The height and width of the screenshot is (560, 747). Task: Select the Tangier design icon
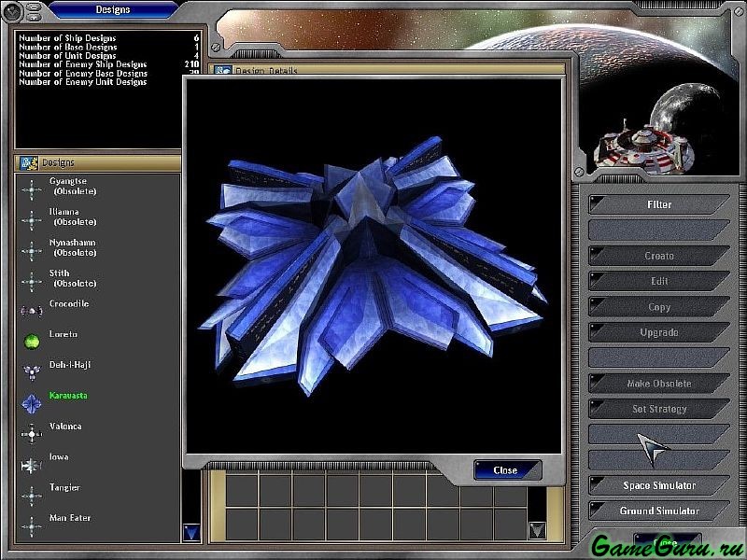point(32,496)
